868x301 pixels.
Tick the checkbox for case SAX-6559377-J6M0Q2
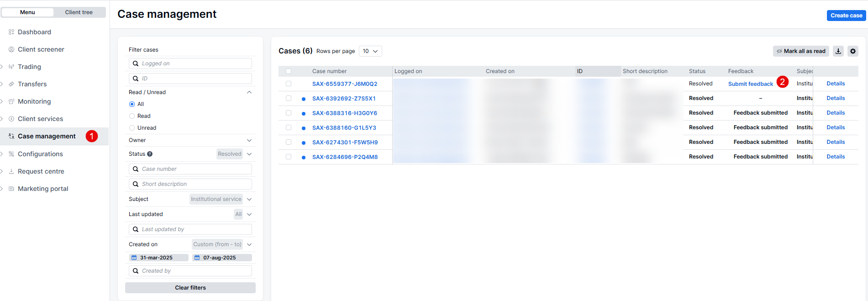(289, 84)
